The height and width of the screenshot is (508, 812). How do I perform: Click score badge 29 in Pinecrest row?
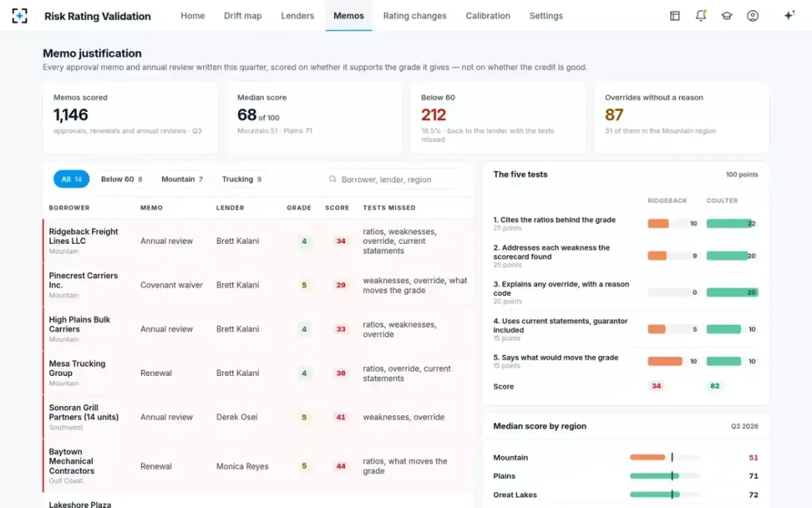[x=341, y=285]
